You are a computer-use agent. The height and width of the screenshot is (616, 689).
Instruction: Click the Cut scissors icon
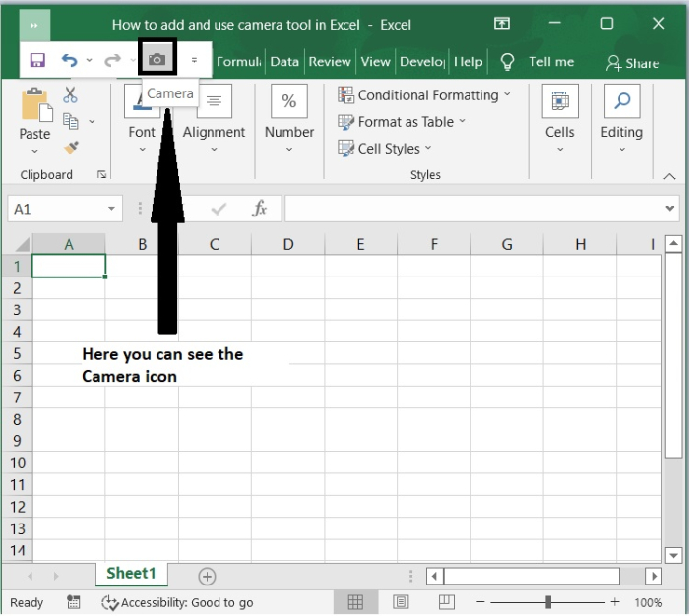(70, 94)
